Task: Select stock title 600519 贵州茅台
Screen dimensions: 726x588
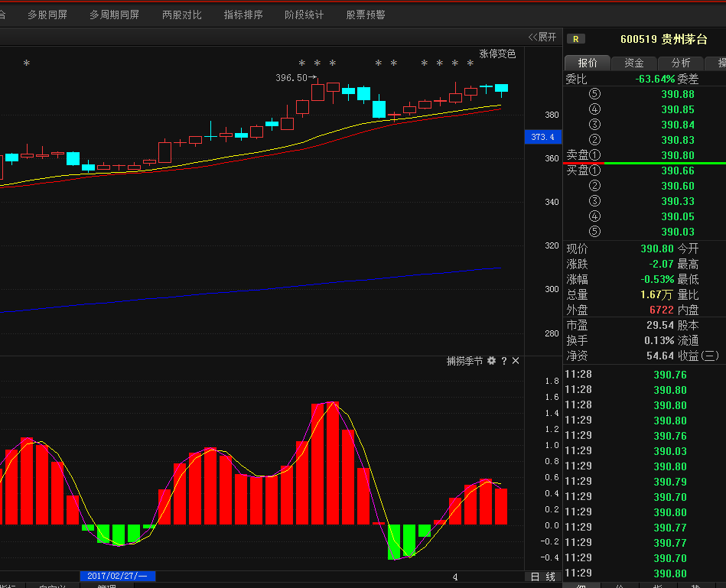Action: point(663,39)
